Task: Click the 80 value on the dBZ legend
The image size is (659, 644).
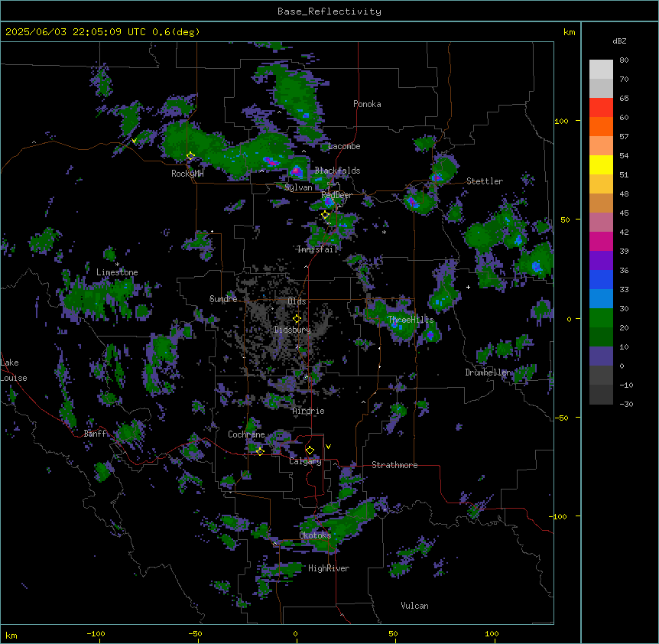Action: (624, 60)
